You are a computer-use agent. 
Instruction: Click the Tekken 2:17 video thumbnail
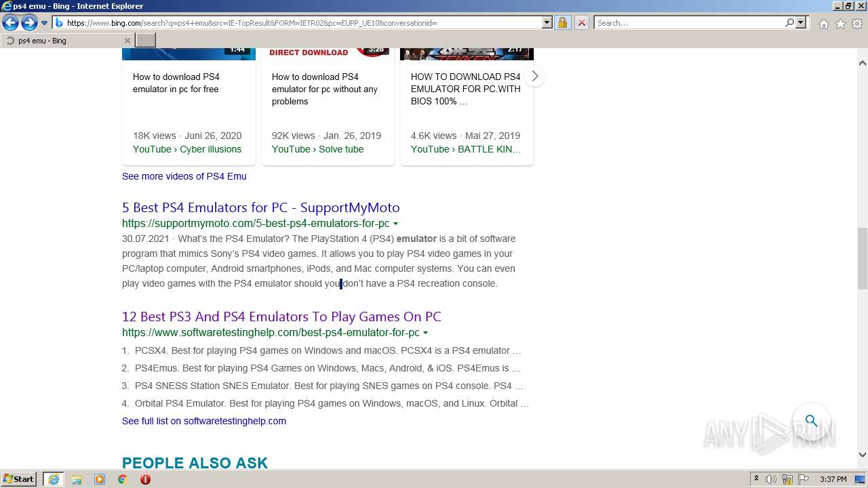click(467, 54)
